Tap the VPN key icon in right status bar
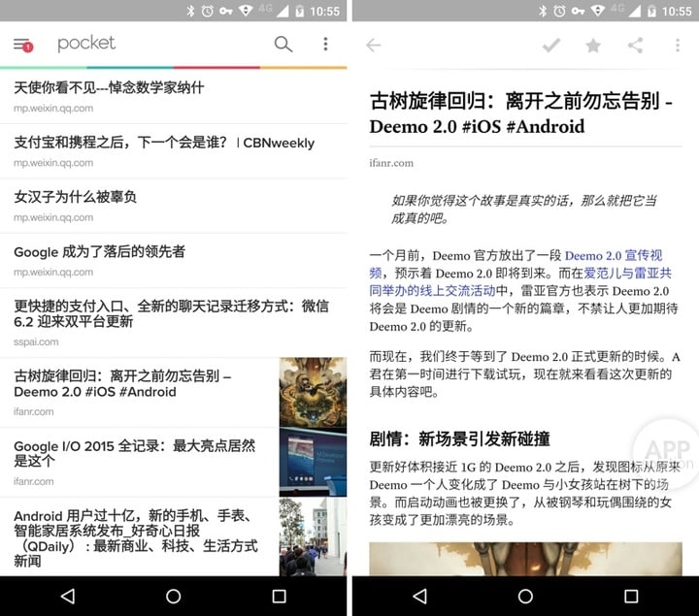The width and height of the screenshot is (699, 616). [x=578, y=11]
